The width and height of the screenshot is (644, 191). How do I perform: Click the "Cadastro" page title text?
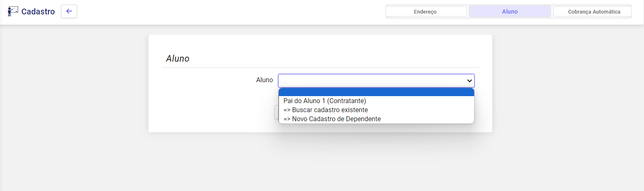[x=38, y=12]
